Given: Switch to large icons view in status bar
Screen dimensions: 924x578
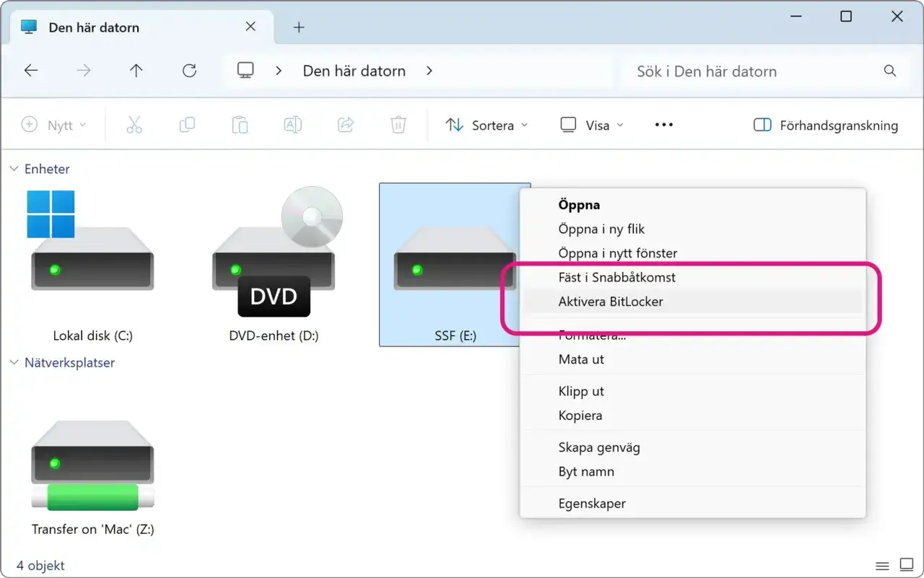Looking at the screenshot, I should click(x=907, y=566).
